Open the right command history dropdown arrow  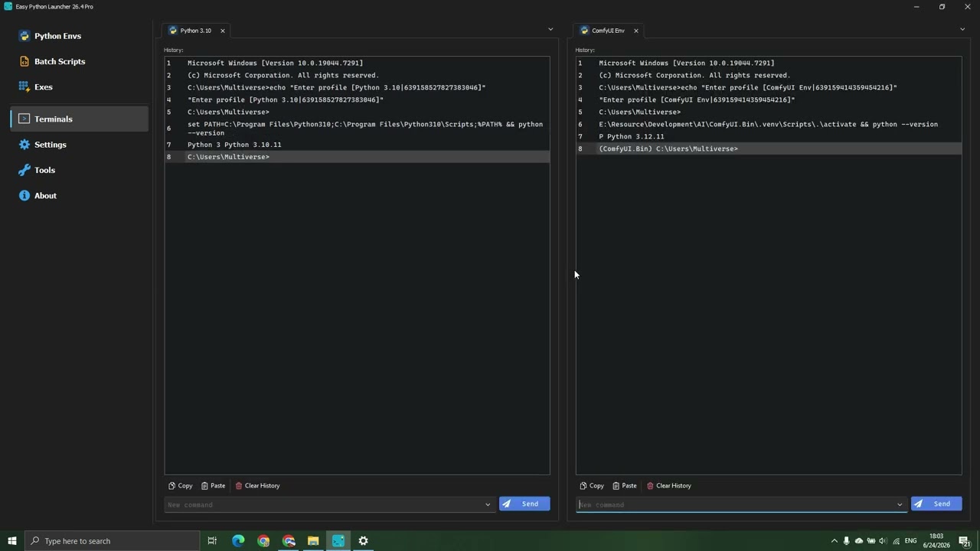pyautogui.click(x=900, y=505)
